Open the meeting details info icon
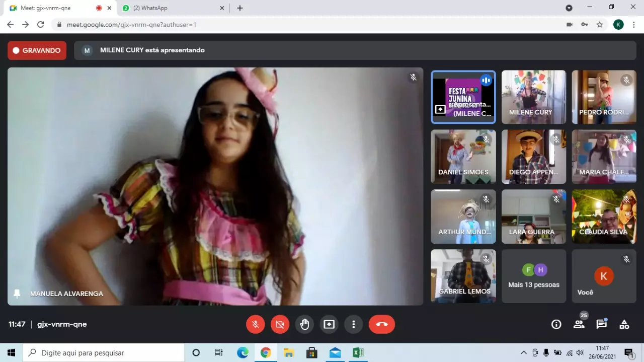 click(x=556, y=324)
